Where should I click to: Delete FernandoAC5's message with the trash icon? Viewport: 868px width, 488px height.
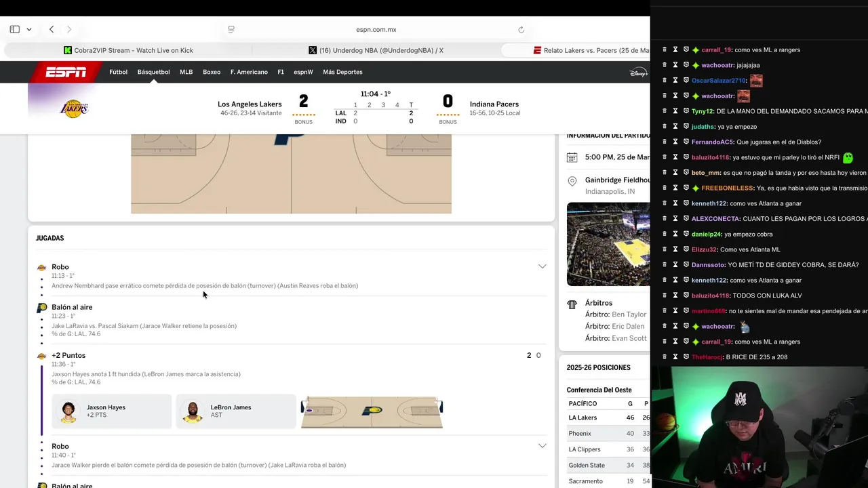[665, 142]
